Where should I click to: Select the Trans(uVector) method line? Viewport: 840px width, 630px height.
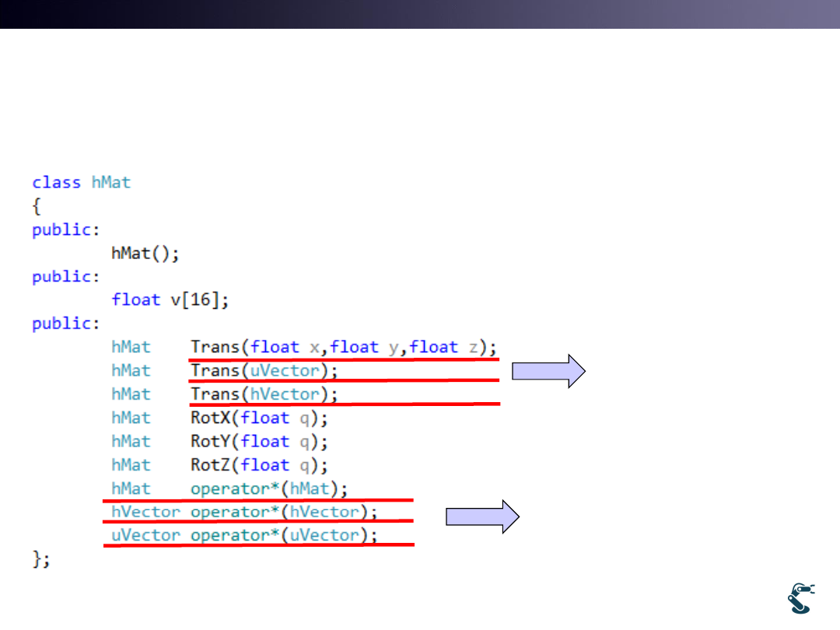click(x=264, y=371)
